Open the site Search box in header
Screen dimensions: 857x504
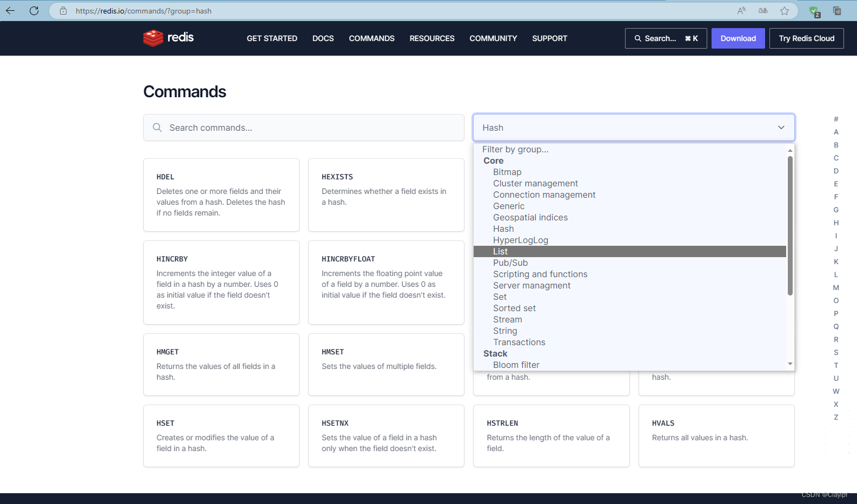(666, 38)
